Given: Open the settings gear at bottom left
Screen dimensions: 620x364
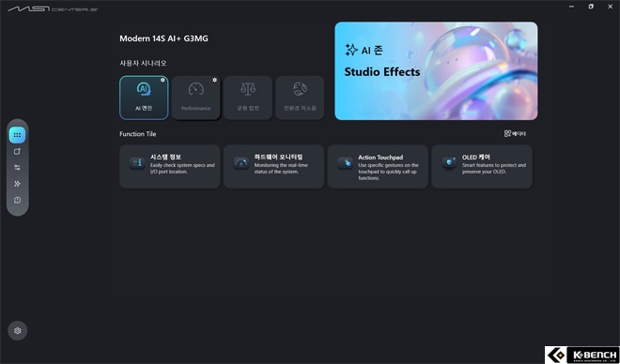Looking at the screenshot, I should [x=18, y=331].
